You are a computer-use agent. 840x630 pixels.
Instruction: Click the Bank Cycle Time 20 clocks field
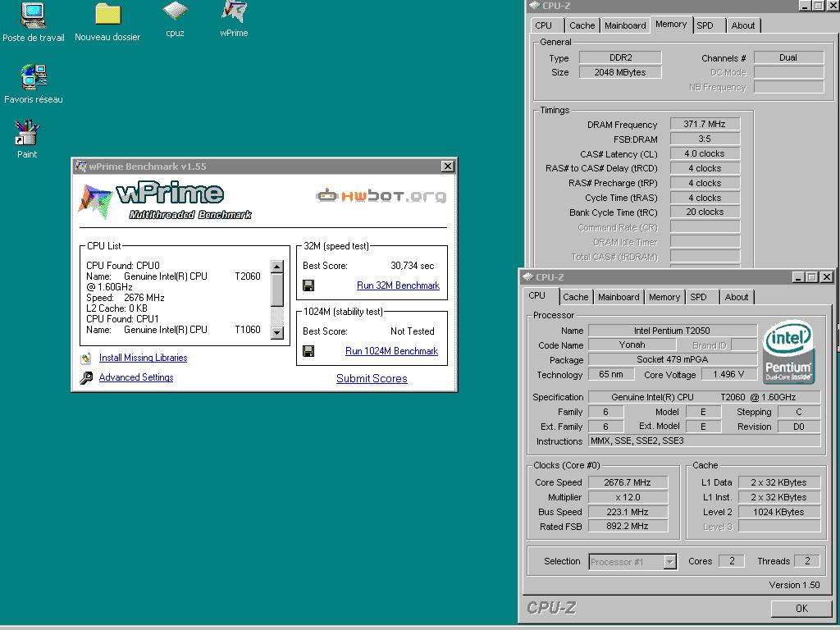click(705, 212)
